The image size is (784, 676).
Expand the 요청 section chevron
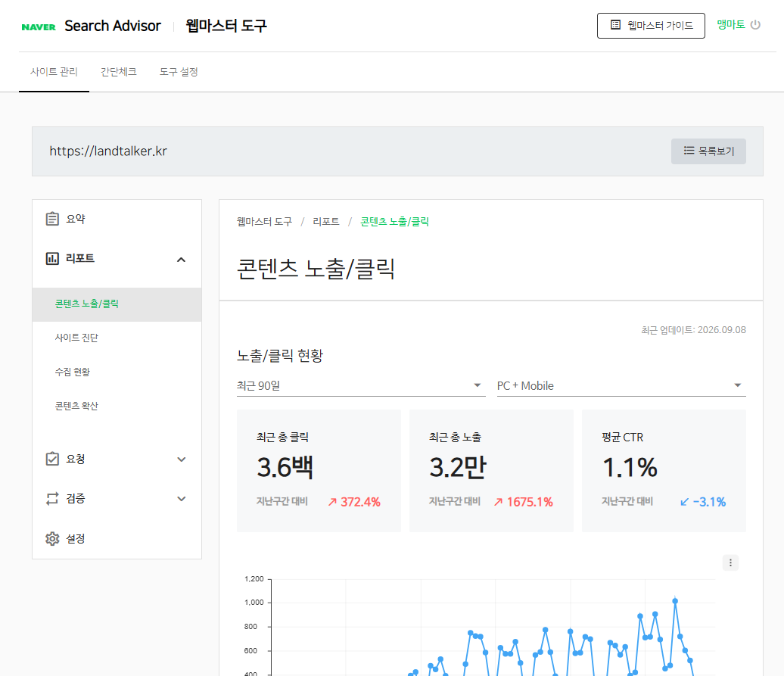181,459
